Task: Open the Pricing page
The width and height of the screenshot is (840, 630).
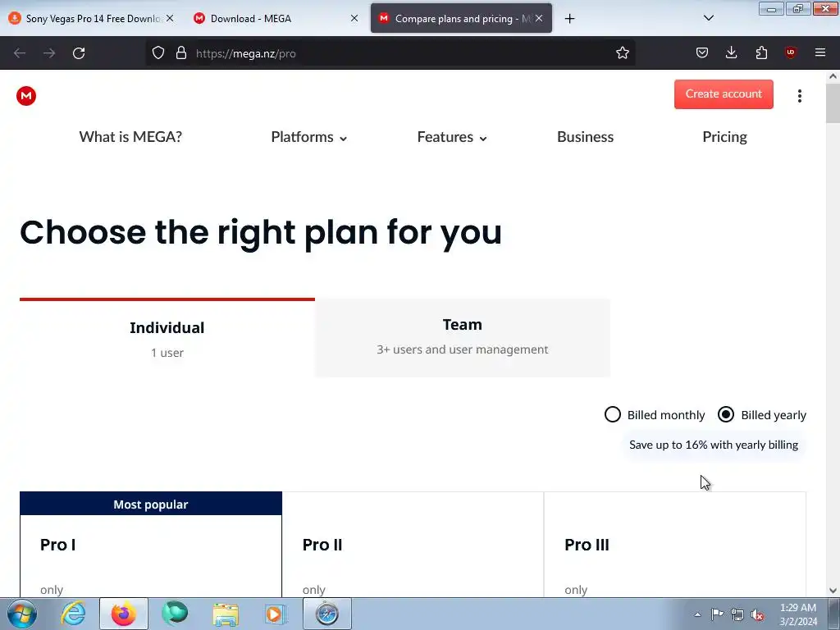Action: click(724, 137)
